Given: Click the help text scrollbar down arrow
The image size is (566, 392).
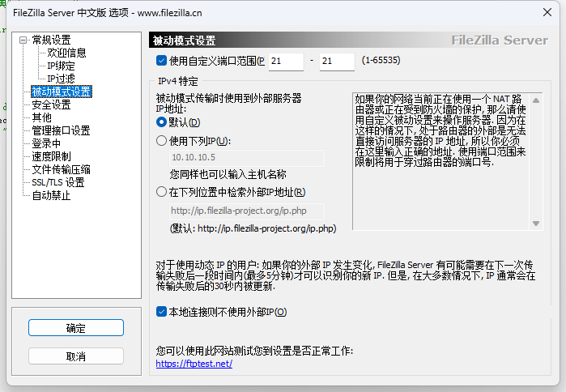Looking at the screenshot, I should coord(536,224).
